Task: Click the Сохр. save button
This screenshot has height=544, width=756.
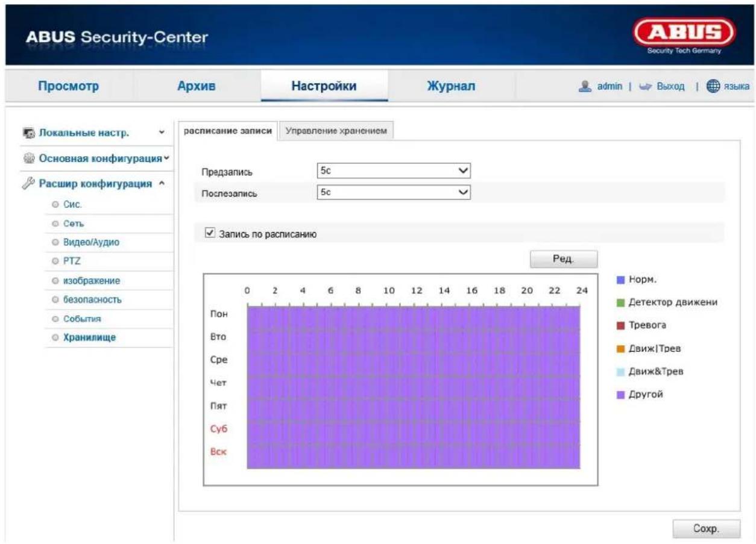Action: click(x=706, y=528)
